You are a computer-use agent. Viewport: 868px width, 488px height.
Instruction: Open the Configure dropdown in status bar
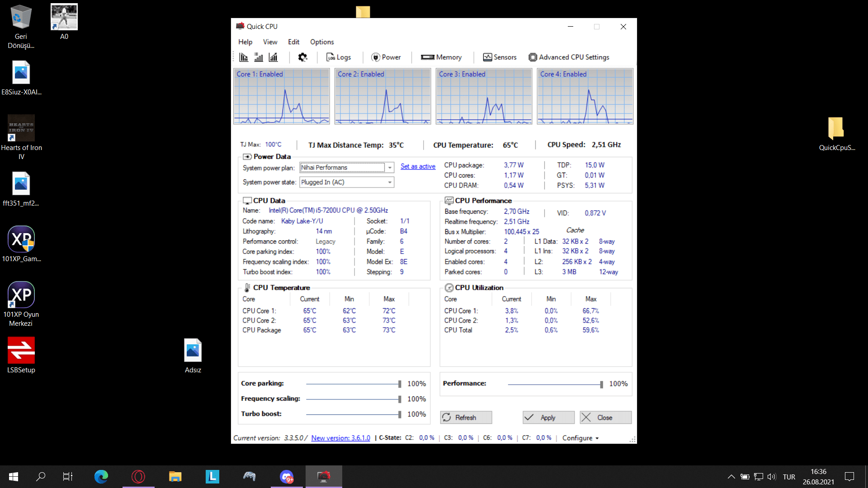[x=580, y=438]
